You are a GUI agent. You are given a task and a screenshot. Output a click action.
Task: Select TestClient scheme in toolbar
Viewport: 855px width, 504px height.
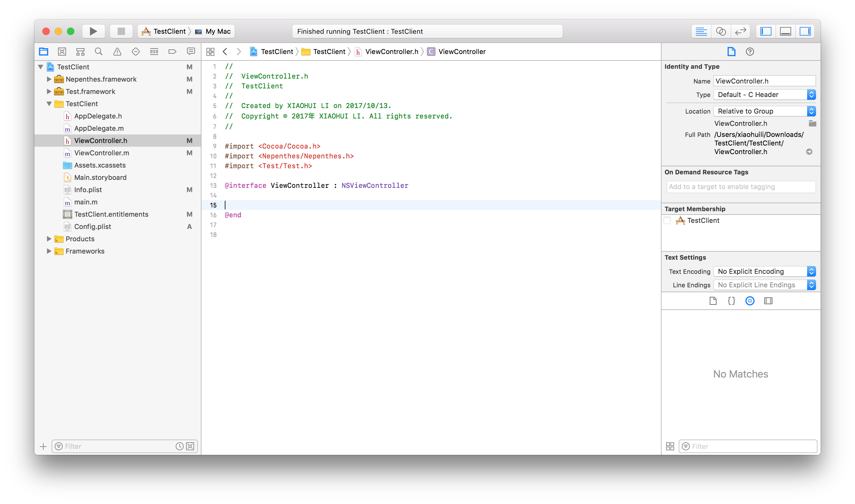[164, 31]
